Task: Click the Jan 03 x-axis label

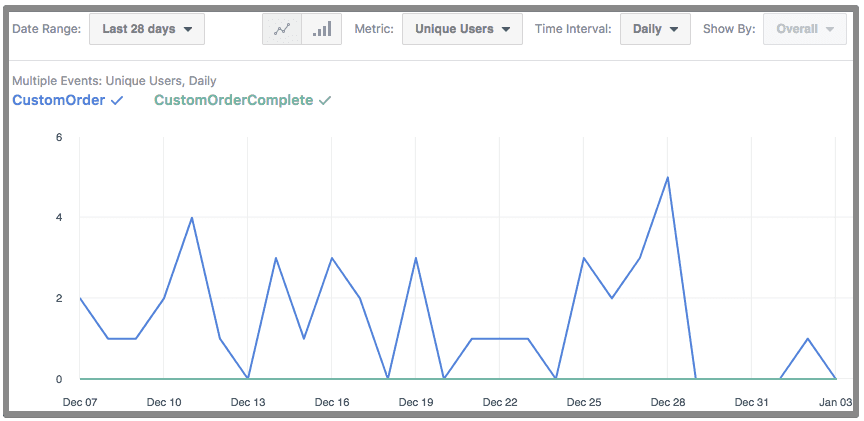Action: pyautogui.click(x=835, y=402)
